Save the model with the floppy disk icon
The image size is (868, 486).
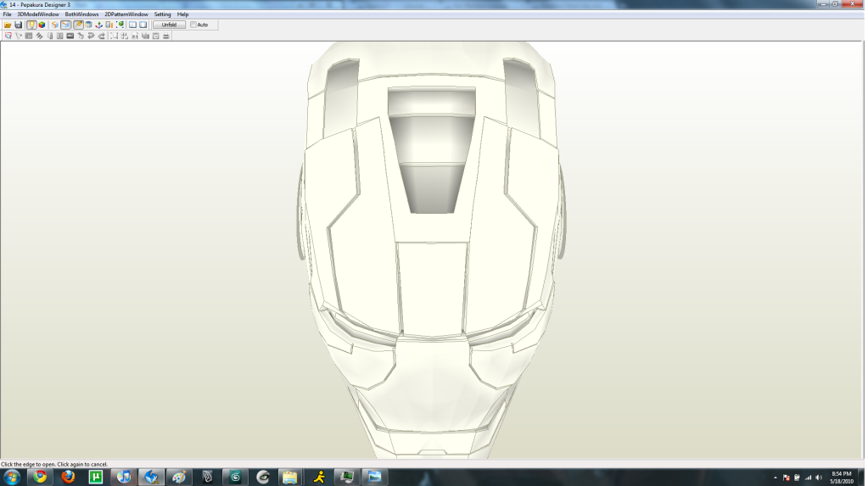point(19,25)
